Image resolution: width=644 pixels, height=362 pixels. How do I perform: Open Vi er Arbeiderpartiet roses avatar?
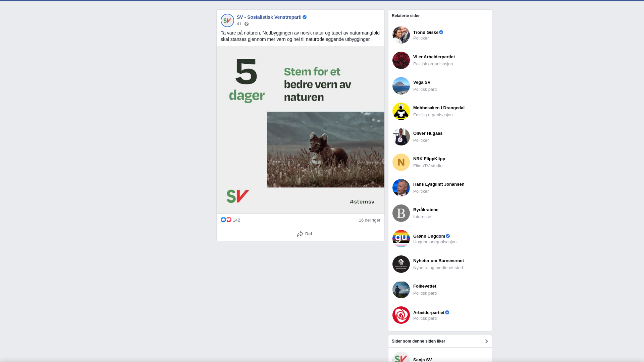click(x=401, y=60)
